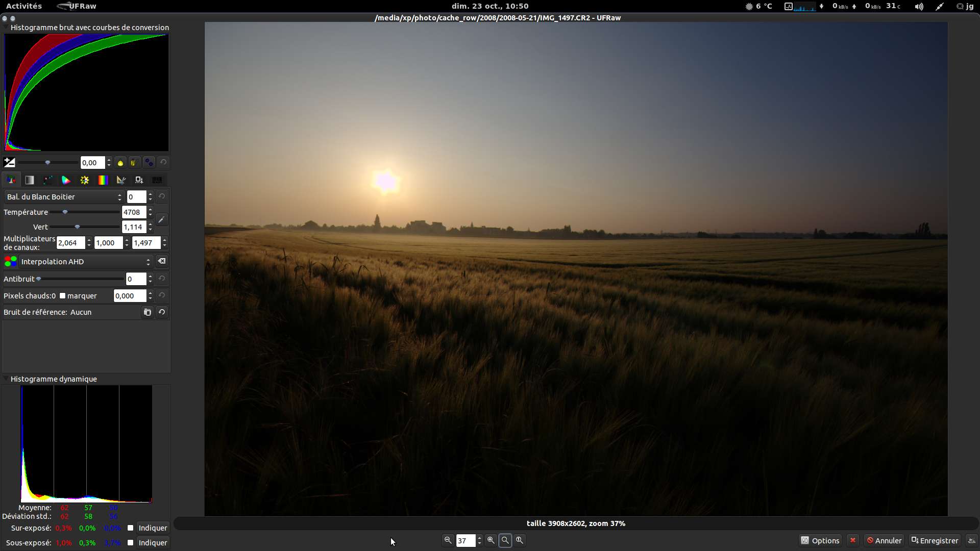
Task: Click the clear icon beside Interpolation AHD
Action: coord(162,262)
